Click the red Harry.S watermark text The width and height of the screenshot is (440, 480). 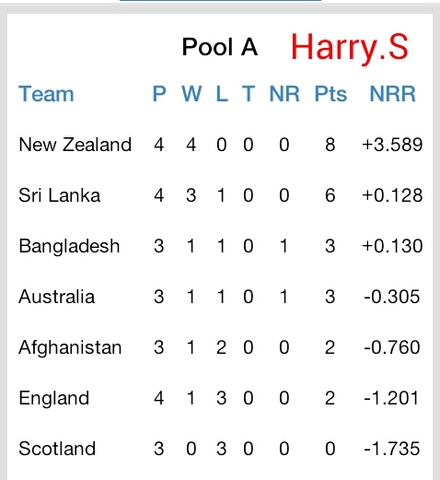click(350, 48)
